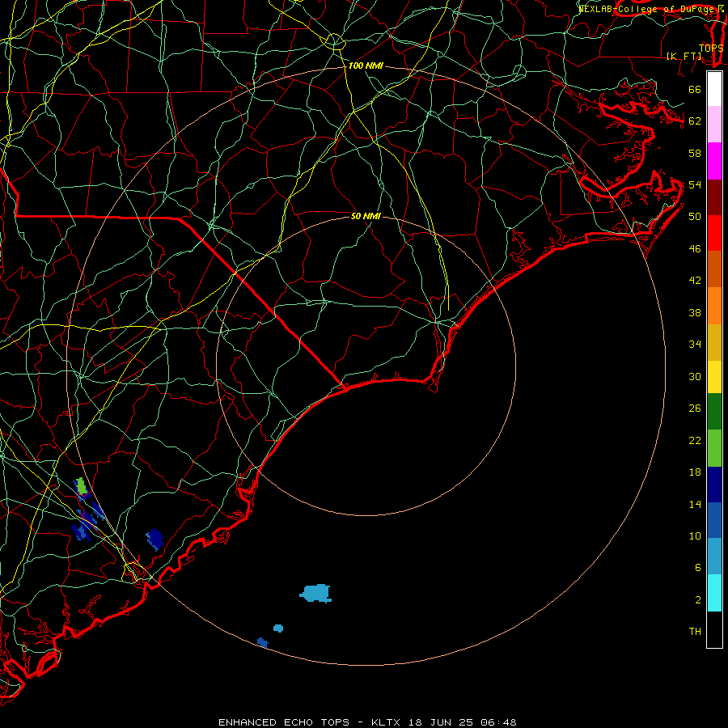The image size is (728, 728).
Task: Click the "58" scale value
Action: pos(695,153)
